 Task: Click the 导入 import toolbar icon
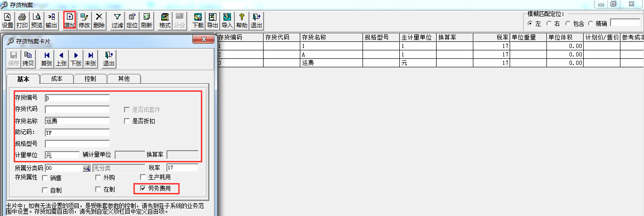click(x=227, y=21)
